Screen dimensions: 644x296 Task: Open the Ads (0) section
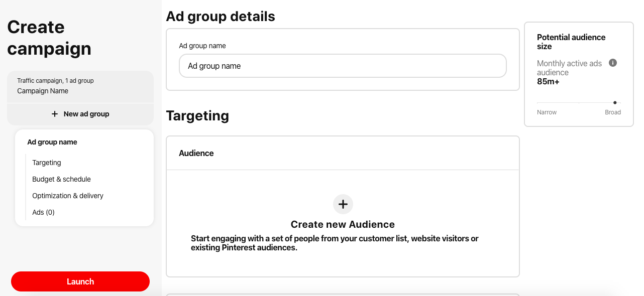(x=43, y=212)
